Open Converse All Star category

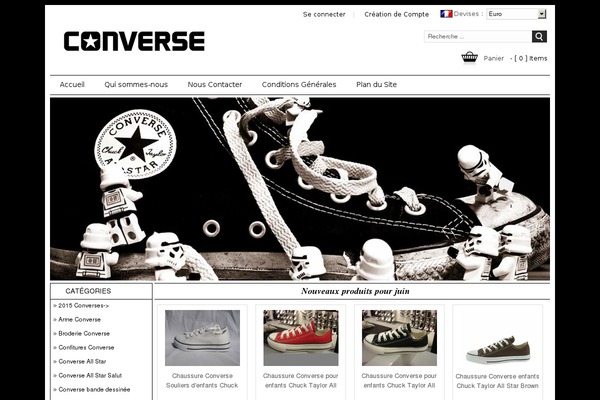[80, 361]
